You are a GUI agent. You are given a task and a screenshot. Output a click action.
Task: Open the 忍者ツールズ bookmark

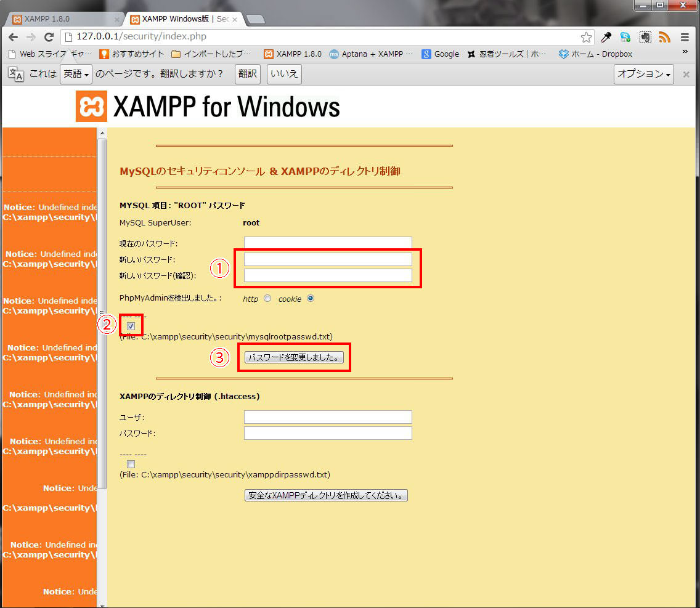coord(507,54)
